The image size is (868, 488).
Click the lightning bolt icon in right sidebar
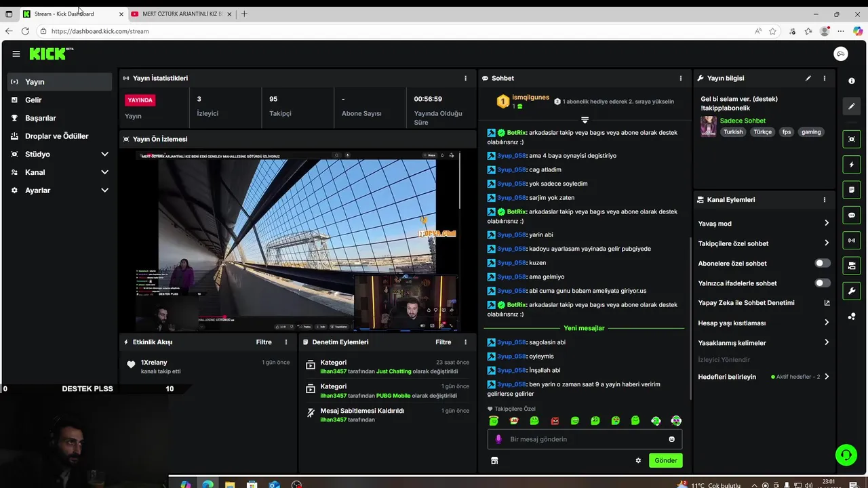(852, 165)
